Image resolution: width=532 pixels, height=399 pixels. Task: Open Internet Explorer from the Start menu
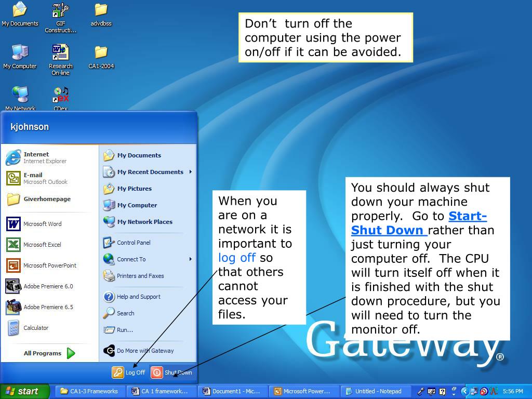(x=36, y=157)
